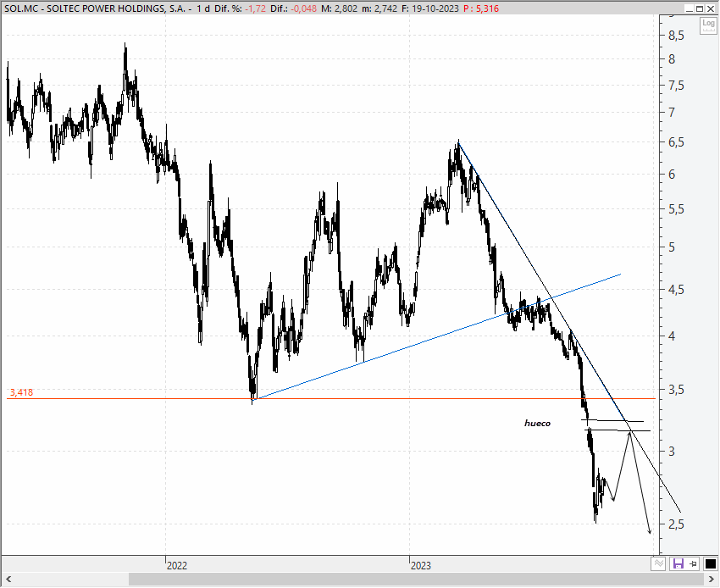Click the pushpin icon beside save
The image size is (720, 588).
click(694, 563)
